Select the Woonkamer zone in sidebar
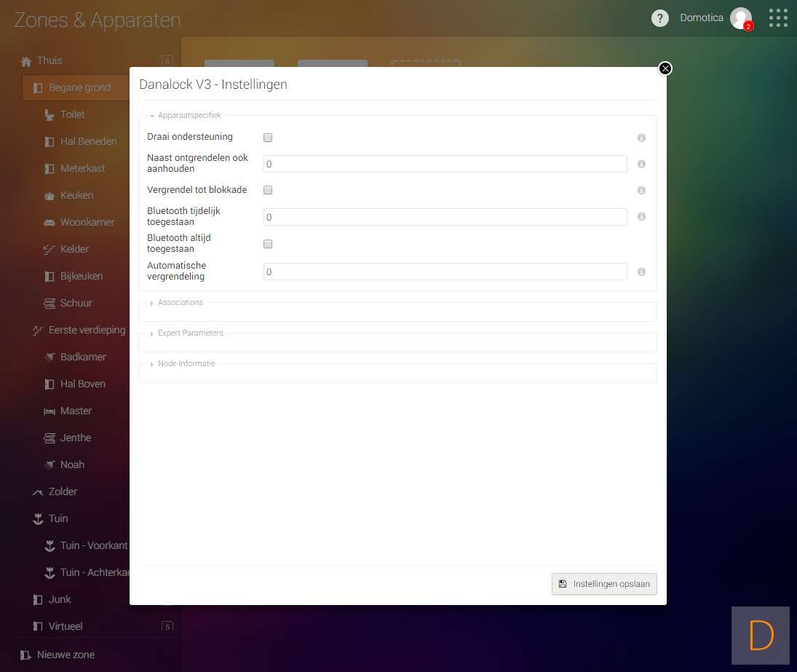This screenshot has height=672, width=797. (87, 222)
